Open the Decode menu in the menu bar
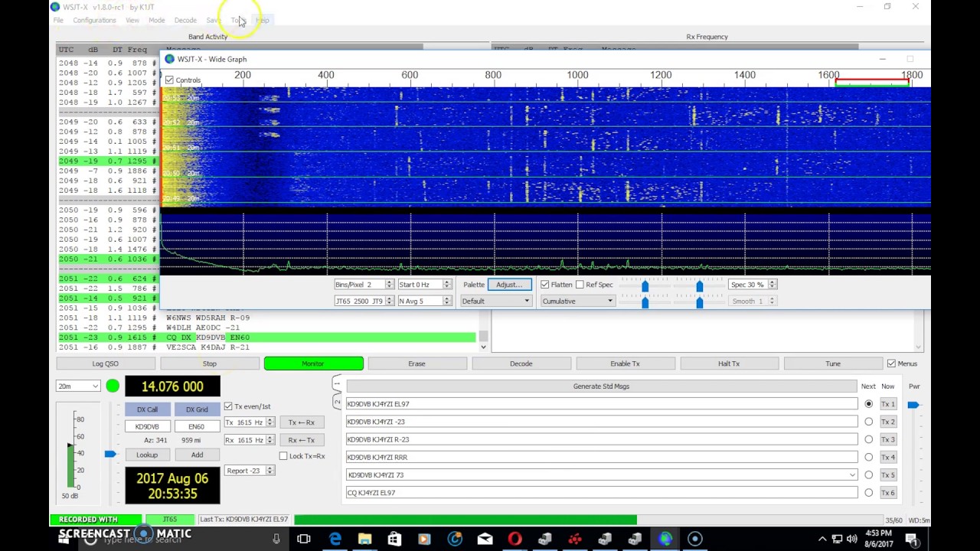Screen dimensions: 980x551 pos(185,20)
